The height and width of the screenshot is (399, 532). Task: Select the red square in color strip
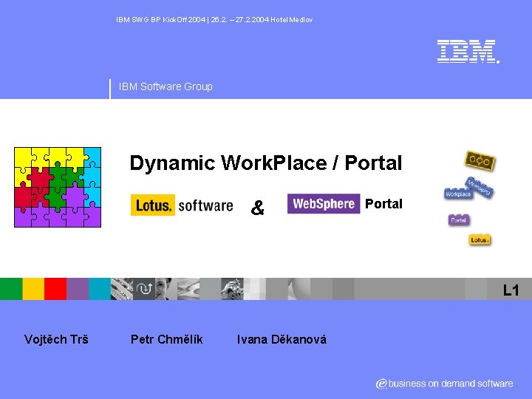point(55,289)
